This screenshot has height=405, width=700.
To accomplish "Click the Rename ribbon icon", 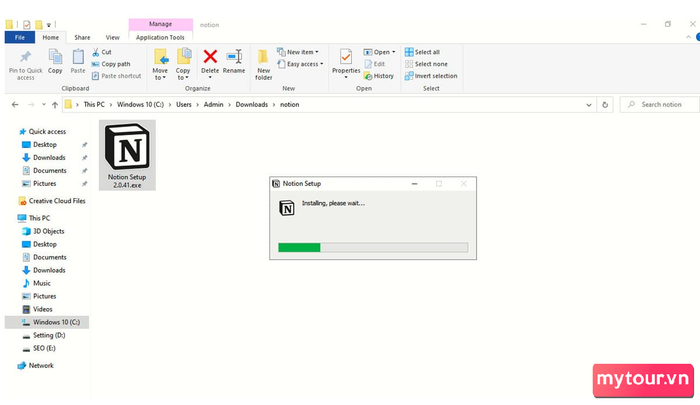I will [234, 57].
